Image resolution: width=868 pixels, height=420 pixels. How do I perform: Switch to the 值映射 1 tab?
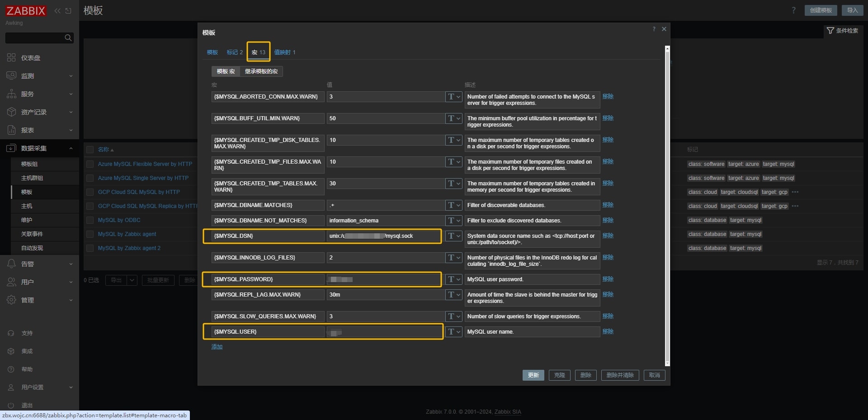coord(285,52)
